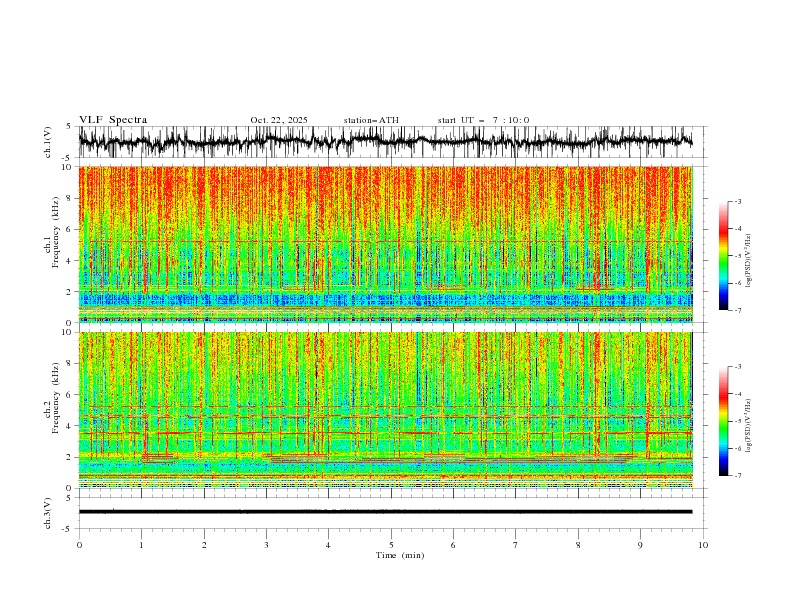Click inside the ch.2 spectrogram panel
Viewport: 792px width, 612px height.
click(385, 410)
